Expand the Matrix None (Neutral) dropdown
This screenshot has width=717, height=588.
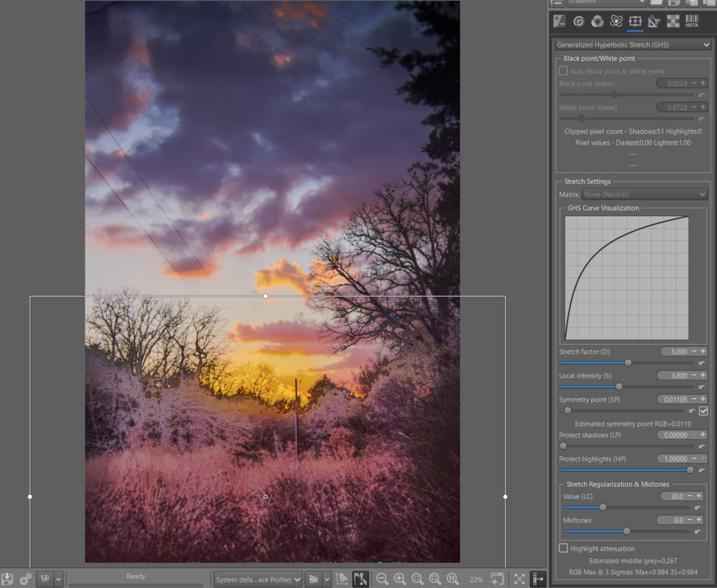pyautogui.click(x=644, y=194)
